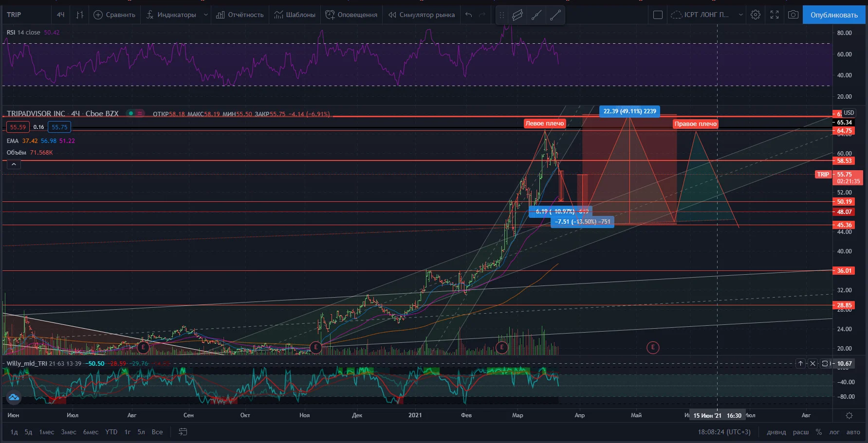The image size is (868, 443).
Task: Set chart range to 3мес
Action: pyautogui.click(x=69, y=432)
